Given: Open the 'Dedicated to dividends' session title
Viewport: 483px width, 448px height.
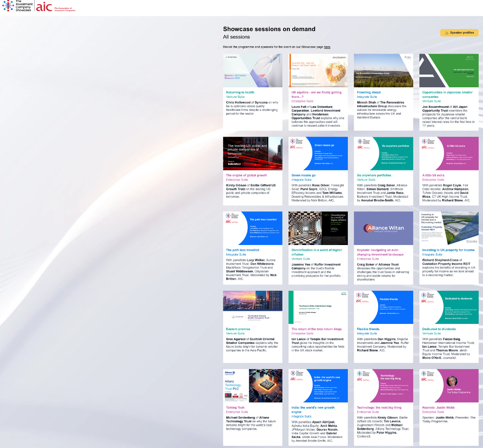Looking at the screenshot, I should point(439,329).
